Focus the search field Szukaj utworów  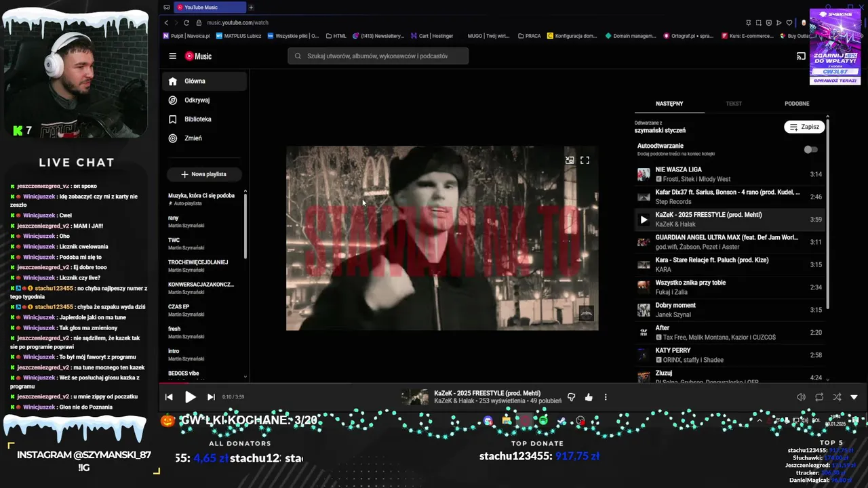coord(378,56)
